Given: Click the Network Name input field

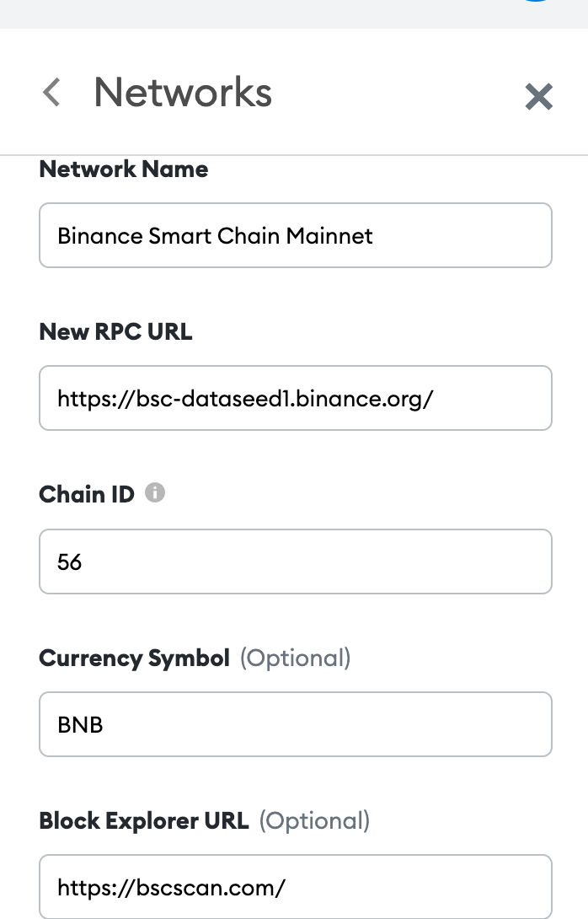Looking at the screenshot, I should tap(295, 235).
